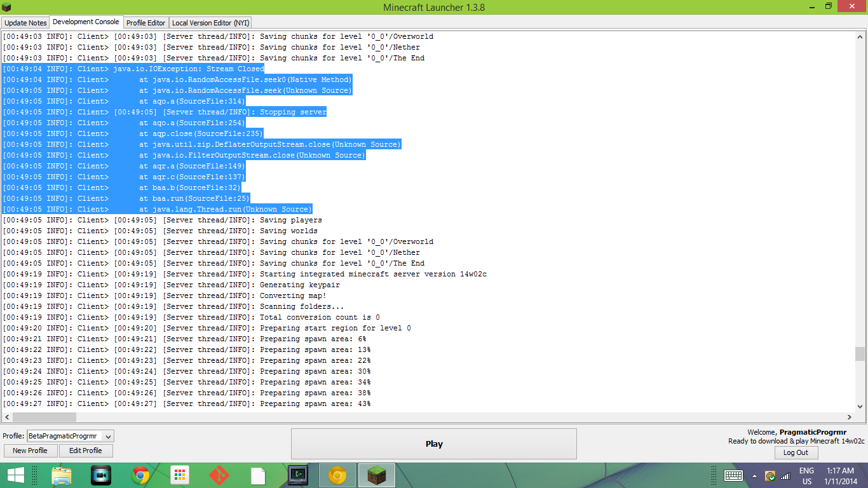Image resolution: width=868 pixels, height=488 pixels.
Task: Click the horizontal scrollbar left arrow
Action: tap(7, 417)
